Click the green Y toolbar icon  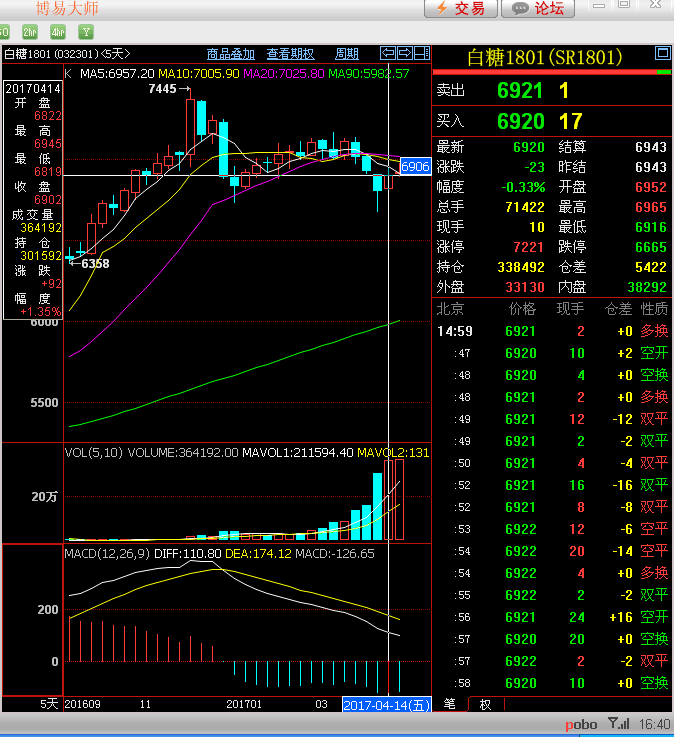coord(86,33)
